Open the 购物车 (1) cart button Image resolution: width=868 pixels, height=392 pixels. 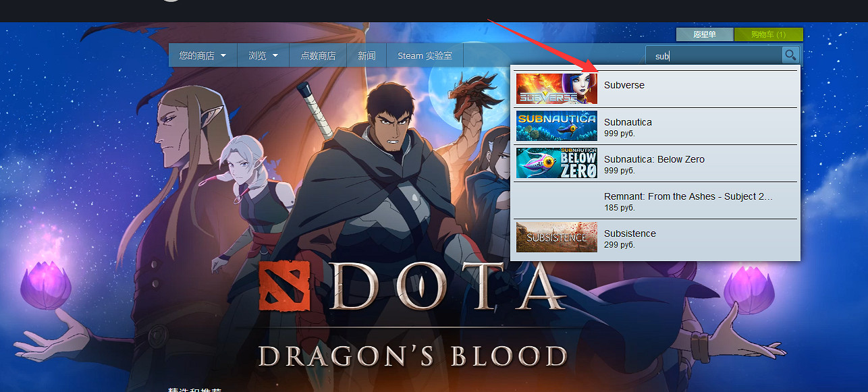point(768,34)
